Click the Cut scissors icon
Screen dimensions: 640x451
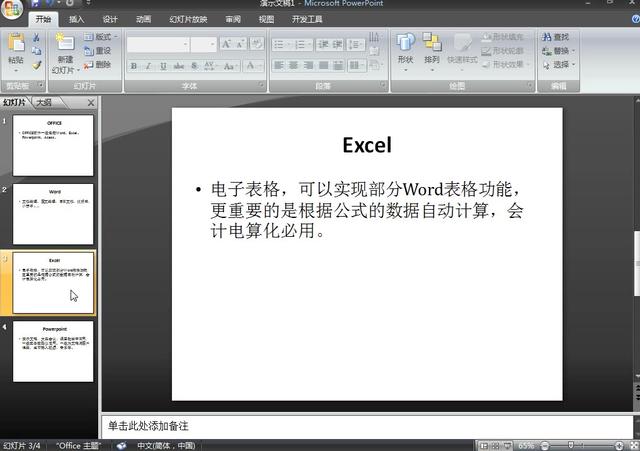36,38
